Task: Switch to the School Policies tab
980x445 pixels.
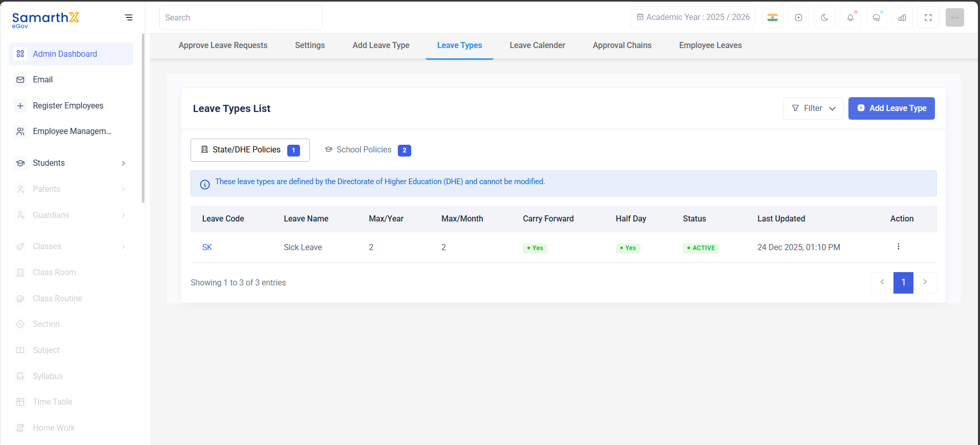Action: [367, 150]
